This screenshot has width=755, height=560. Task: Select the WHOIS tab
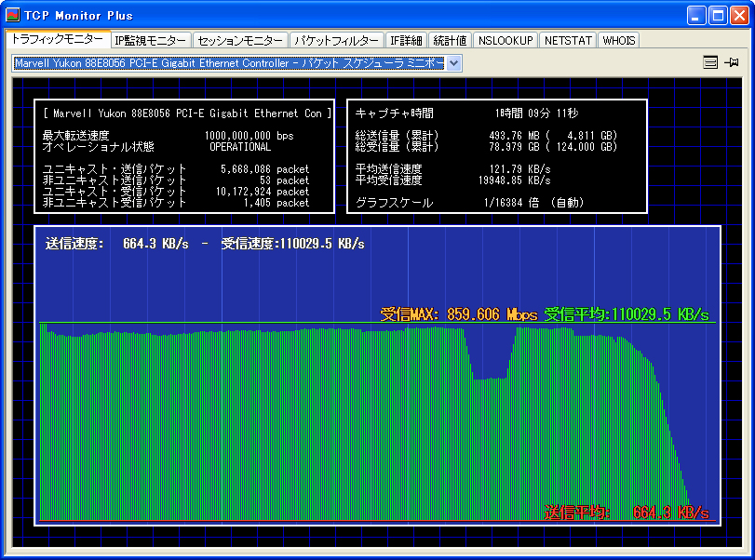pyautogui.click(x=618, y=41)
